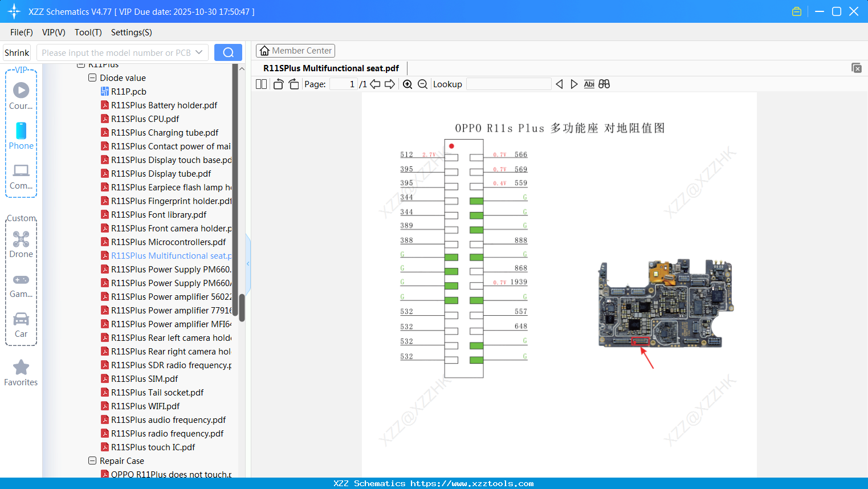This screenshot has width=868, height=489.
Task: Open the File menu
Action: (22, 32)
